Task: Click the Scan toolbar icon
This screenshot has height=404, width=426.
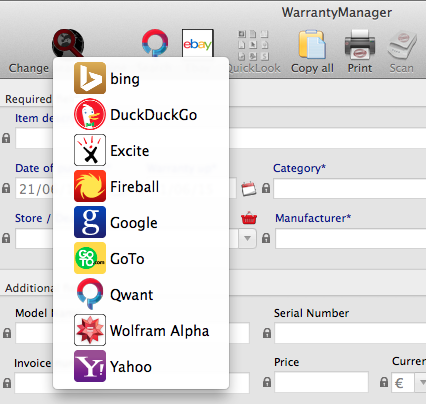Action: [402, 45]
